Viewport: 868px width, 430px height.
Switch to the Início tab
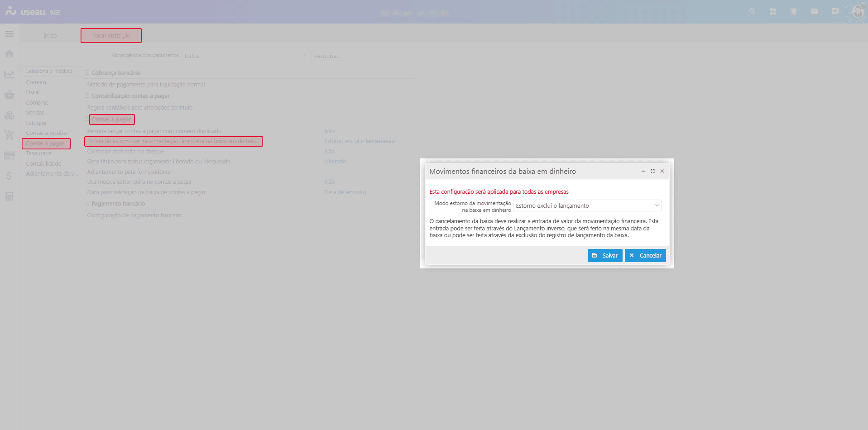click(x=50, y=36)
